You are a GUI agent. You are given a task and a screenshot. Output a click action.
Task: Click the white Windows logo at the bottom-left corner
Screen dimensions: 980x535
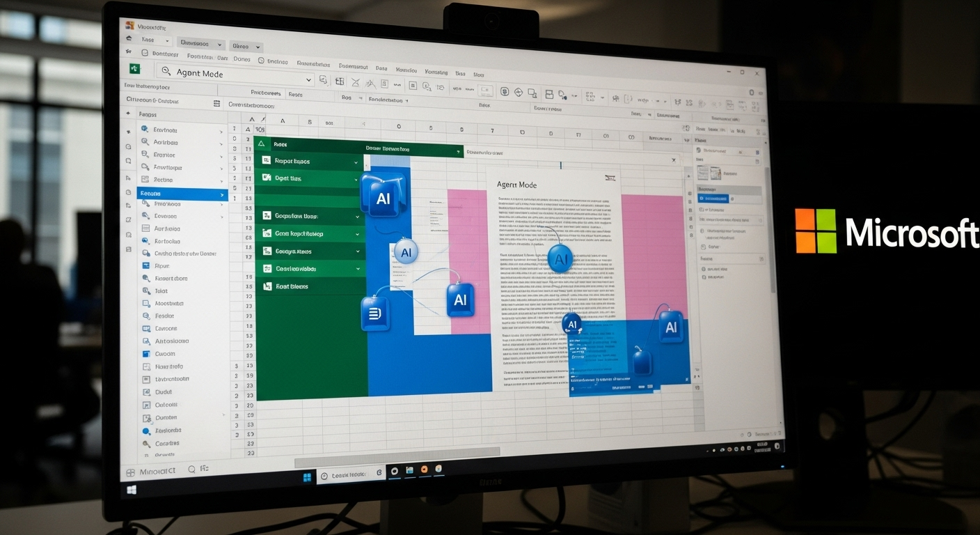132,490
